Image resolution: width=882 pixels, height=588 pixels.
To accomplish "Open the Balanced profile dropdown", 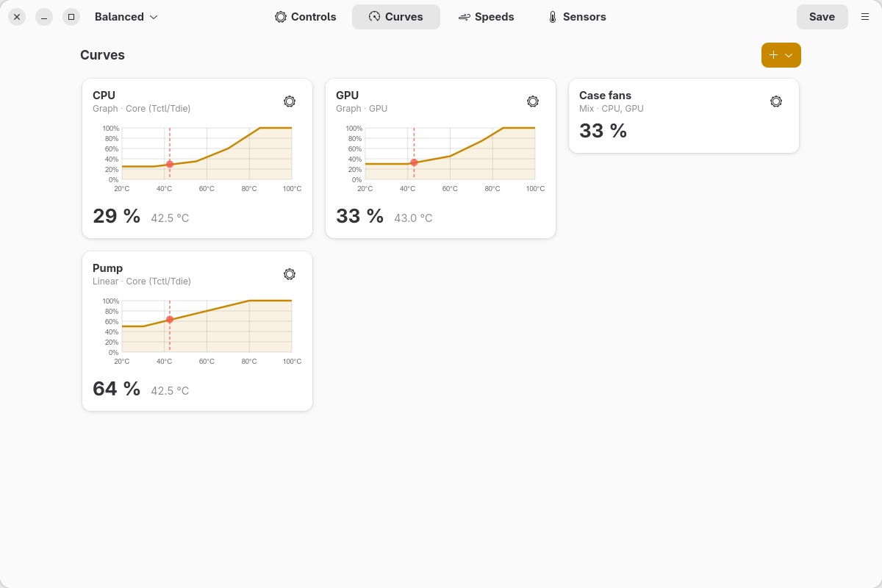I will 126,17.
